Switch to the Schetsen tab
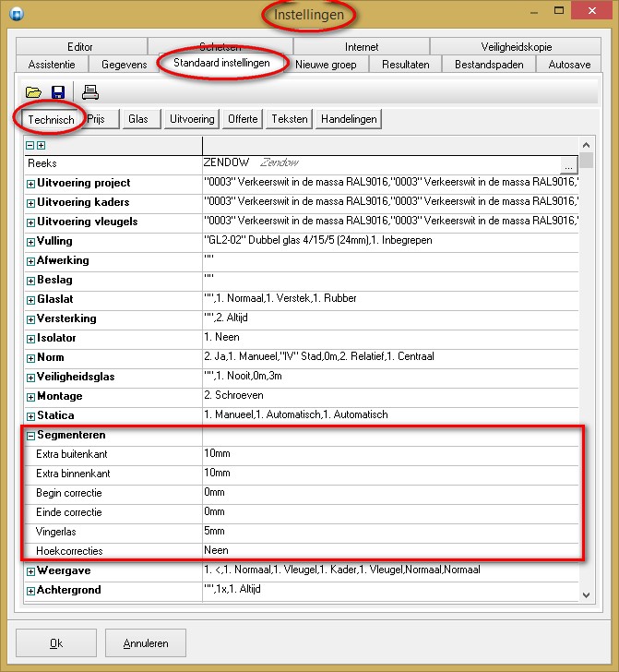The height and width of the screenshot is (672, 619). coord(220,46)
